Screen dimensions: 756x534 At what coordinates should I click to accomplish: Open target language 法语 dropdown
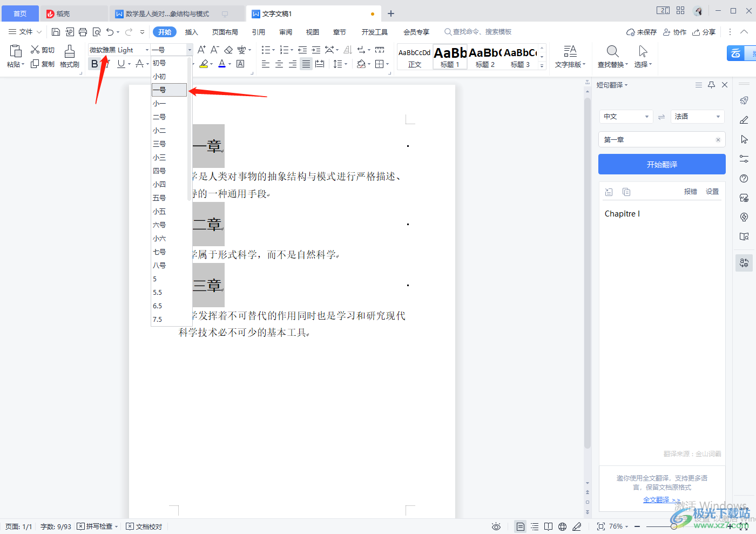click(x=697, y=117)
